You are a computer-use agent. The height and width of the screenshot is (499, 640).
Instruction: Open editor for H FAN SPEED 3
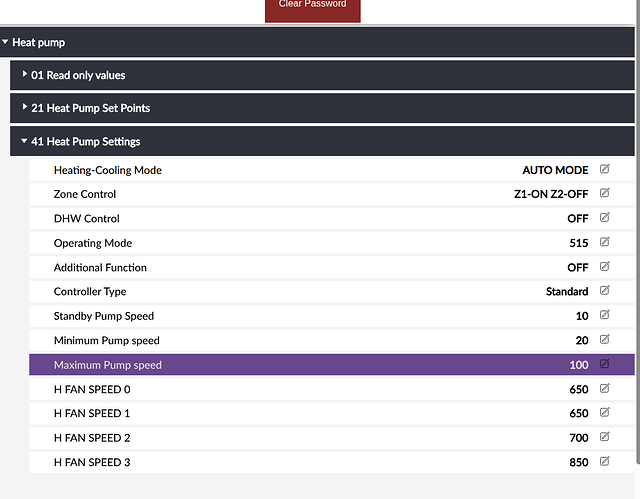pos(604,462)
